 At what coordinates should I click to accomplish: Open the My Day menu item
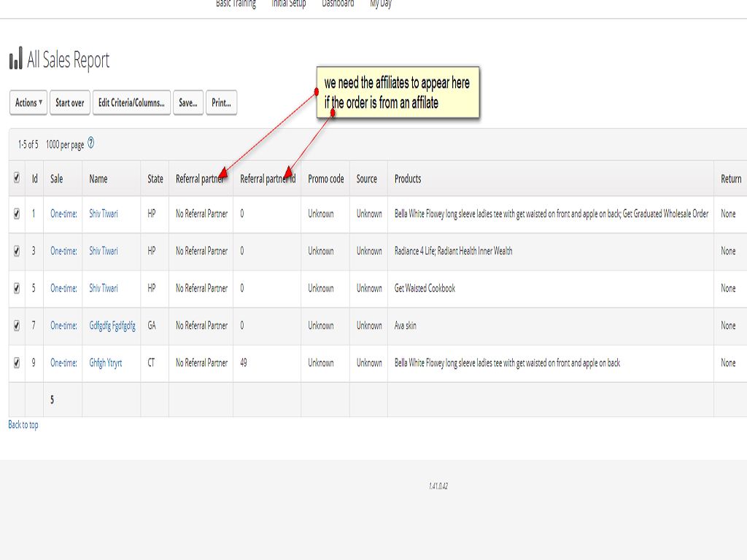(x=381, y=4)
